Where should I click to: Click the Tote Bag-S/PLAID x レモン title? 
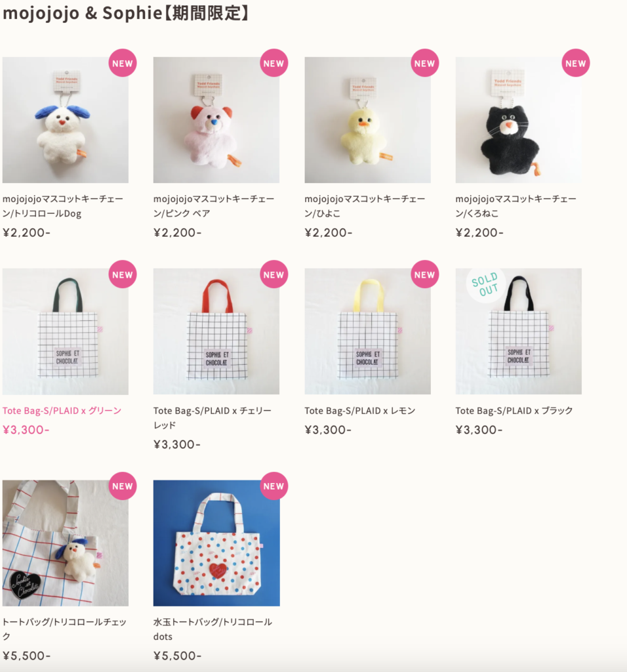pyautogui.click(x=360, y=411)
